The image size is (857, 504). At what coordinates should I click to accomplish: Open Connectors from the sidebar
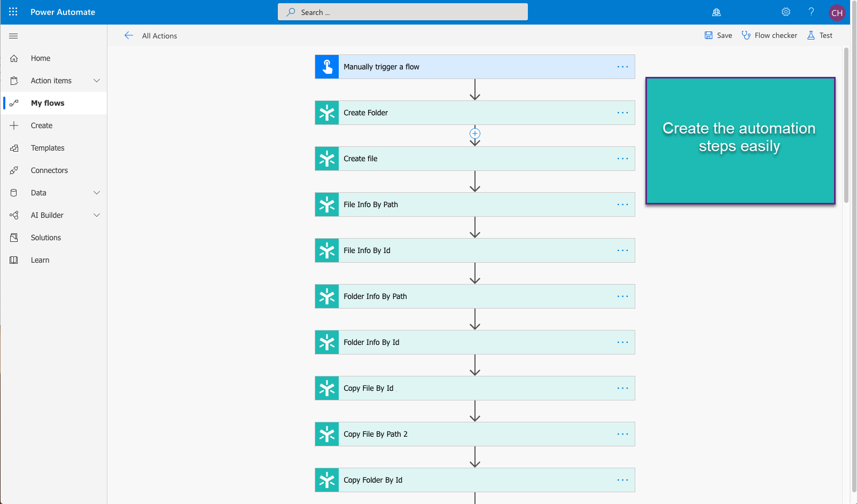49,170
